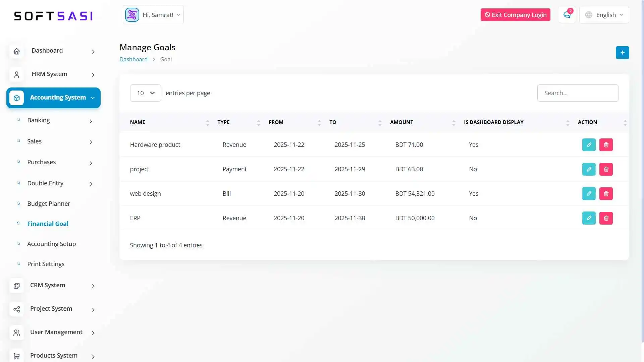Click the Products System cart icon
This screenshot has width=644, height=362.
click(16, 356)
